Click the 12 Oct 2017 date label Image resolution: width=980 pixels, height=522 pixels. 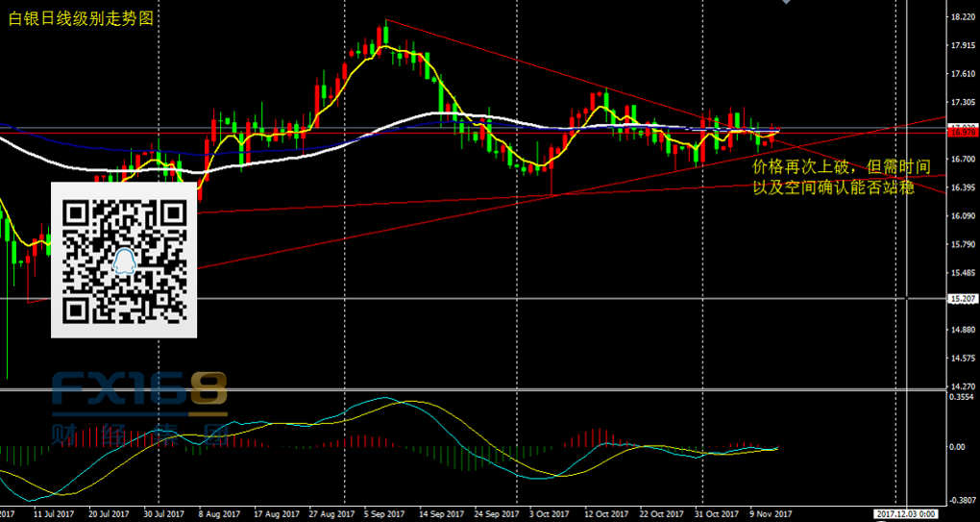605,514
